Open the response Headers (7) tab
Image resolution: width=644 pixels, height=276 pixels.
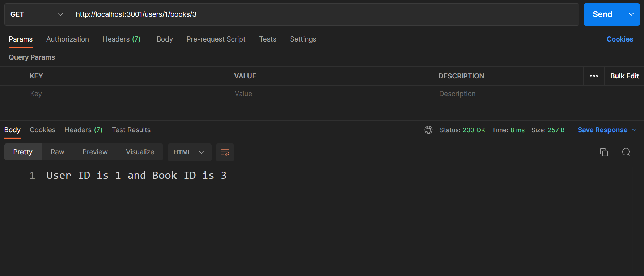[84, 130]
